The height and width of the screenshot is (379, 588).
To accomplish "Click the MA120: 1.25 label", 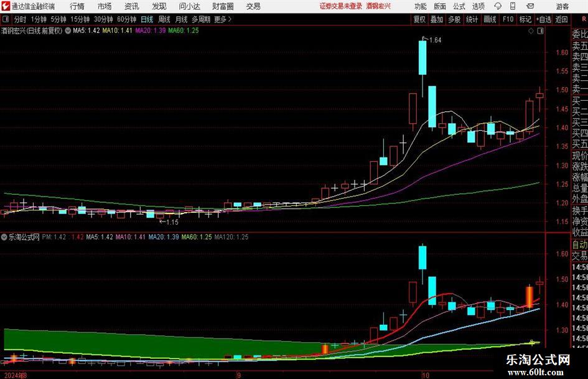I will 231,236.
